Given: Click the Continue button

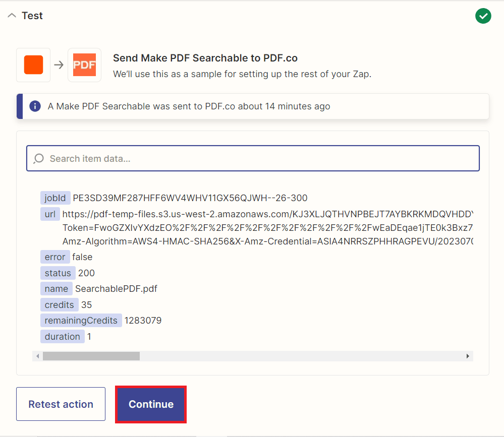Looking at the screenshot, I should pos(150,404).
